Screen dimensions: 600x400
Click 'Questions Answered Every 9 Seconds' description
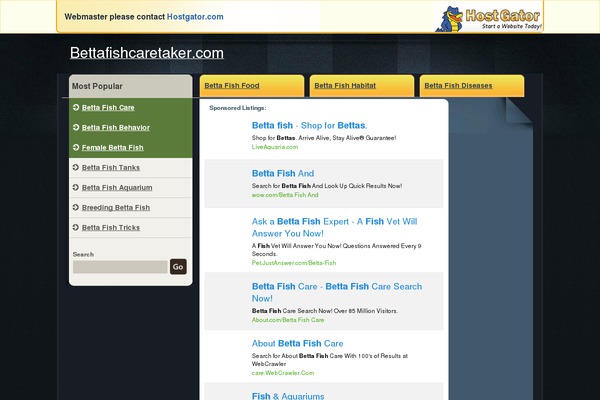click(x=337, y=250)
